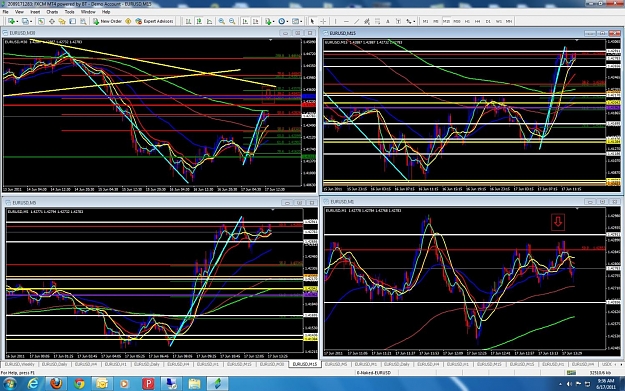Click the 0-Naked-EURUSD profile in status bar
Image resolution: width=625 pixels, height=391 pixels.
pos(373,373)
